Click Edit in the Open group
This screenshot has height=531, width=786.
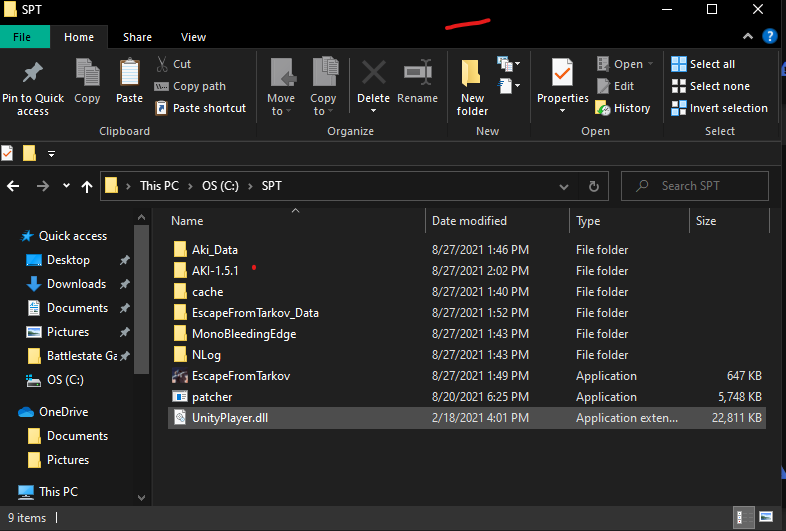tap(616, 86)
